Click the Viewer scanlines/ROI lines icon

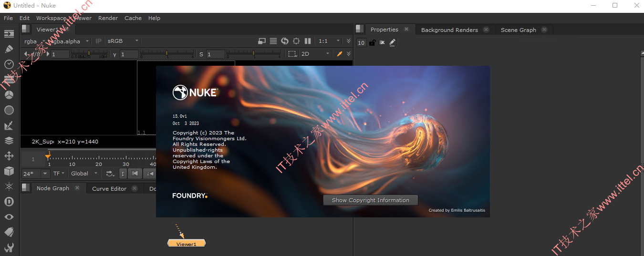click(273, 41)
